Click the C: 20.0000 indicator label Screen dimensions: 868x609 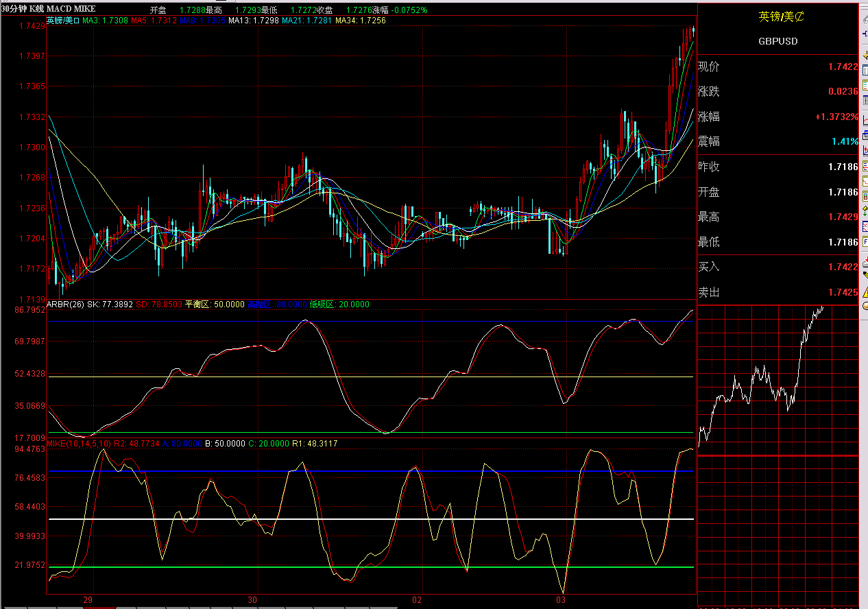coord(269,444)
